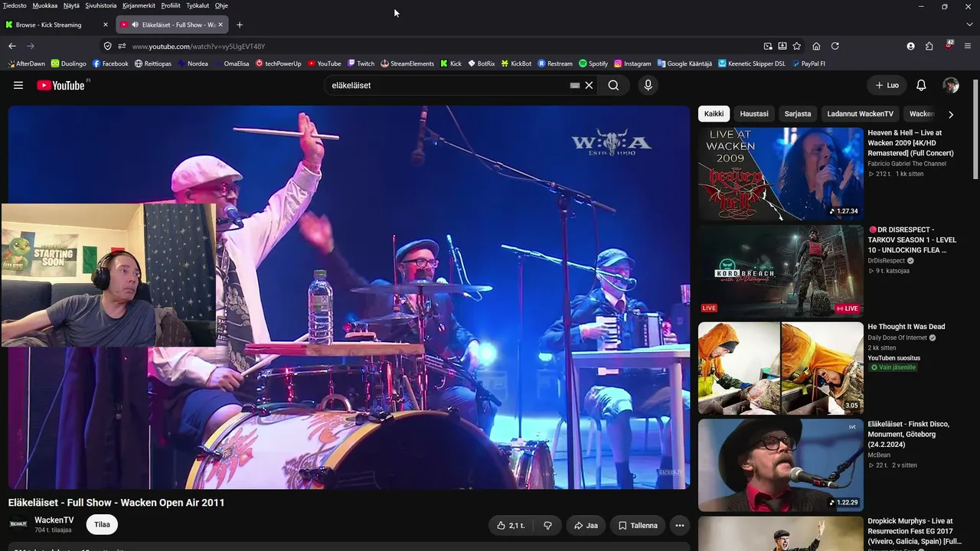Open the WackenTV channel name link
This screenshot has height=551, width=980.
54,520
